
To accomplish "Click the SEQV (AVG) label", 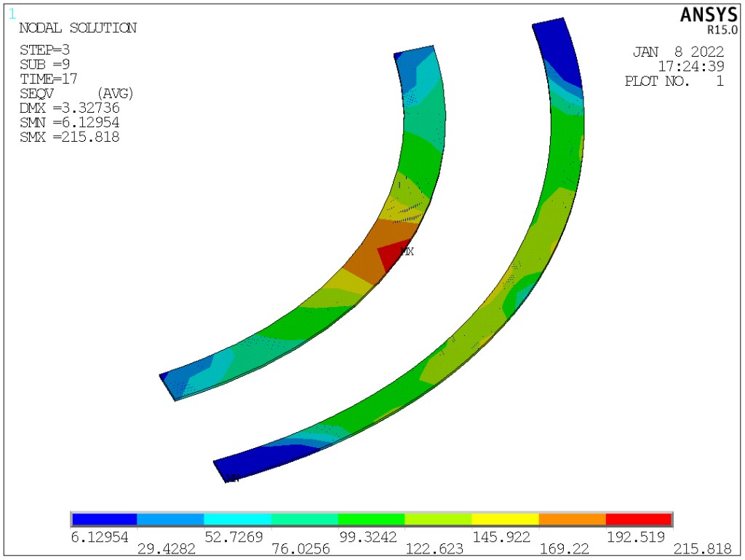I will (77, 93).
